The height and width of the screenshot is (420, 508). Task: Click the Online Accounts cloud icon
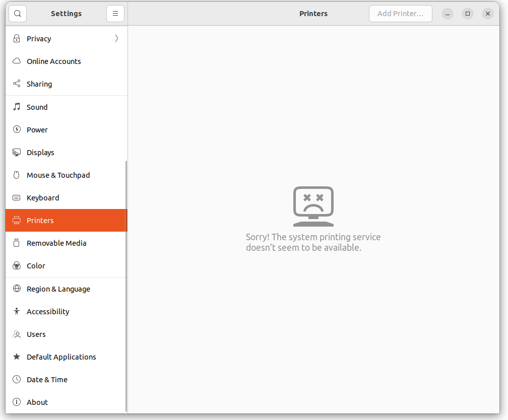pyautogui.click(x=17, y=61)
